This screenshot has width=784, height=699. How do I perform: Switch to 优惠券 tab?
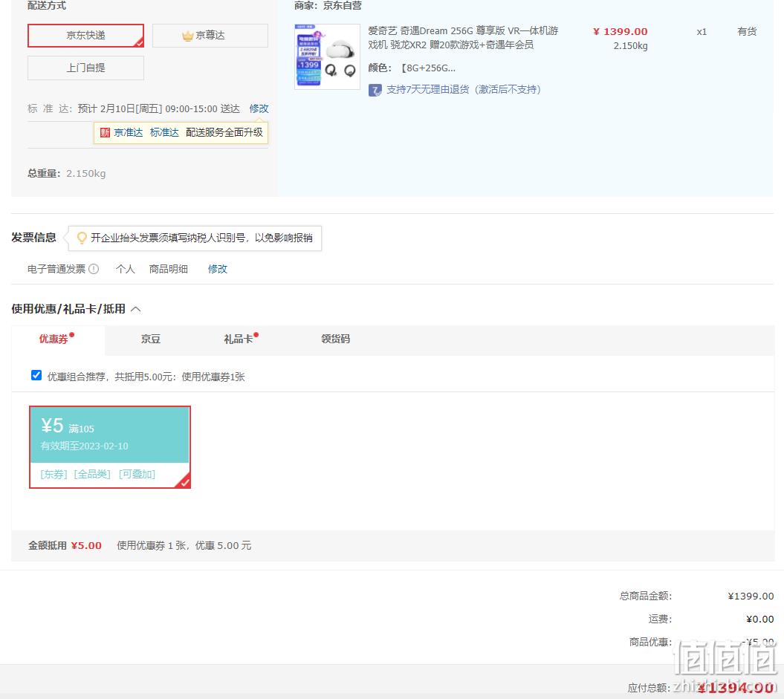(x=57, y=339)
